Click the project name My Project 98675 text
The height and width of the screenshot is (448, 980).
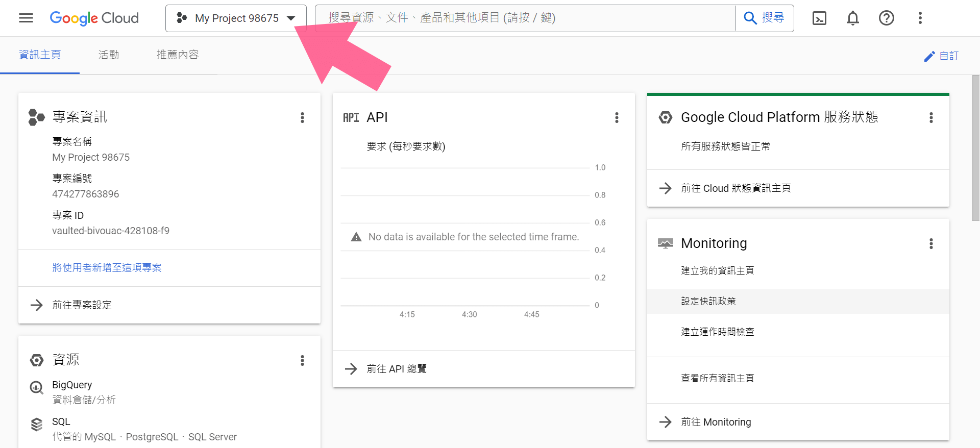coord(91,157)
